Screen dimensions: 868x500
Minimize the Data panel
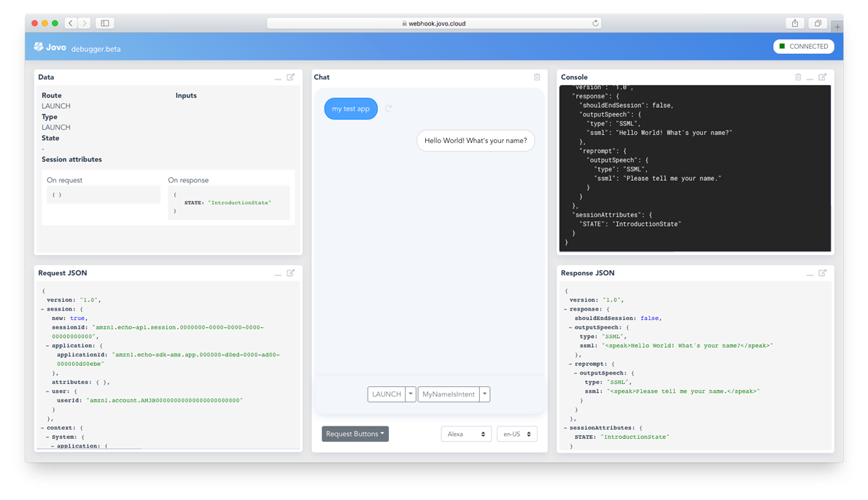pyautogui.click(x=278, y=78)
